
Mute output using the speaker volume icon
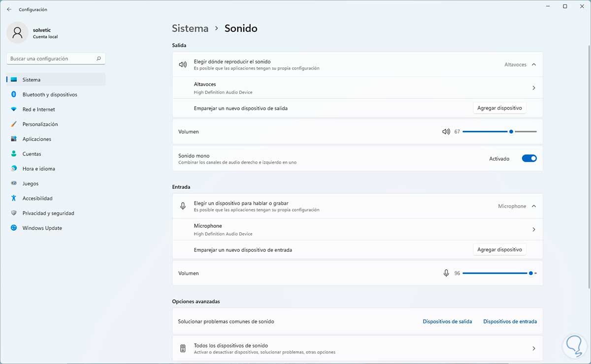click(x=446, y=132)
